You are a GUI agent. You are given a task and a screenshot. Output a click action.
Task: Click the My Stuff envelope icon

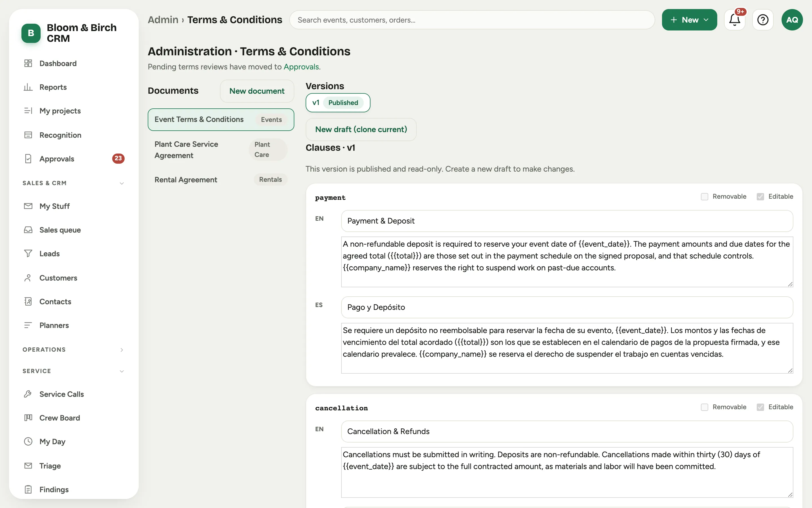(28, 206)
